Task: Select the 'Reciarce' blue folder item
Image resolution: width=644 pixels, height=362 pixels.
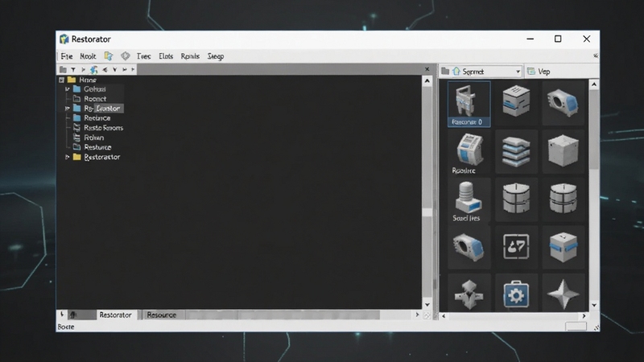Action: coord(97,117)
